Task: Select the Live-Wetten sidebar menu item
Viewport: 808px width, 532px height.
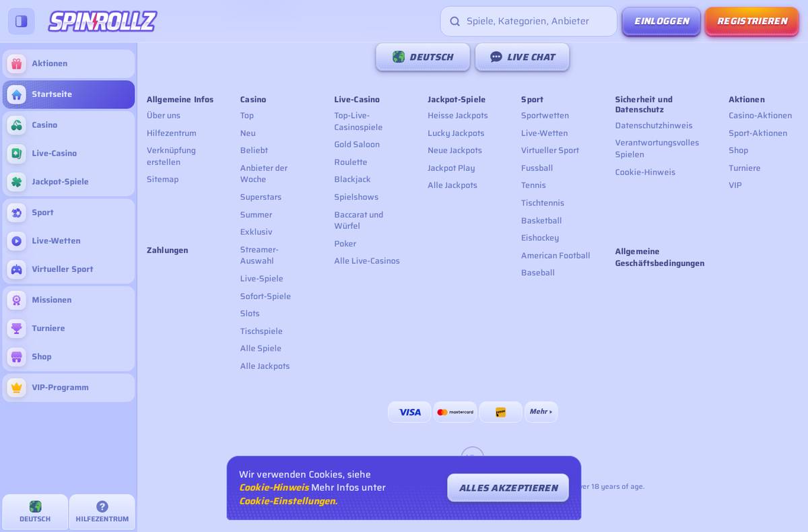Action: tap(69, 241)
